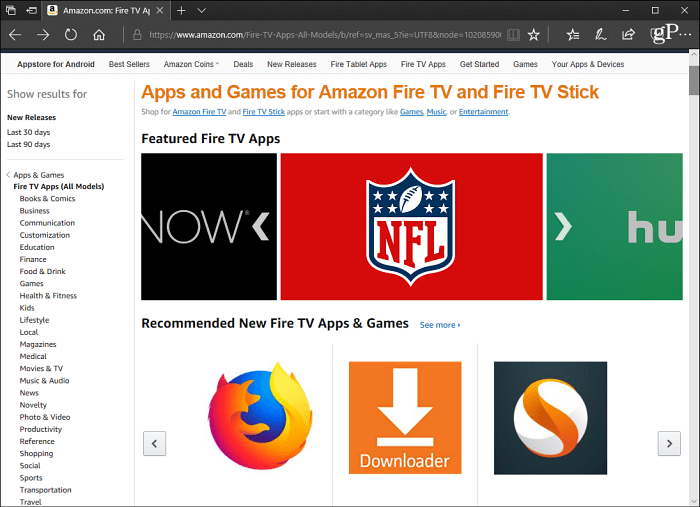Open the Games nav item in the top bar
Image resolution: width=700 pixels, height=507 pixels.
tap(525, 64)
